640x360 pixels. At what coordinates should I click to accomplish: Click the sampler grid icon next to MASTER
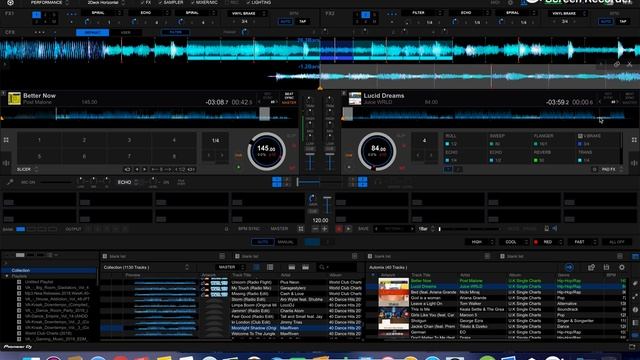(301, 229)
